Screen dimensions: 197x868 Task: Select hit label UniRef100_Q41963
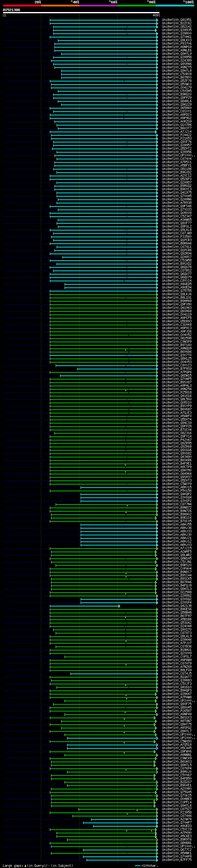point(176,308)
